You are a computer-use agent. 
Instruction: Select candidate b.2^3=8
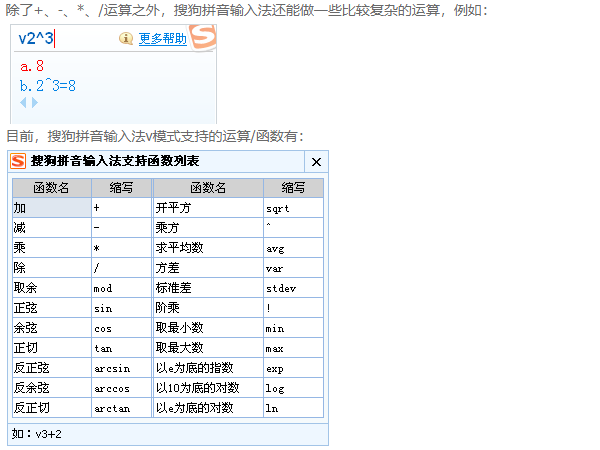(x=48, y=86)
